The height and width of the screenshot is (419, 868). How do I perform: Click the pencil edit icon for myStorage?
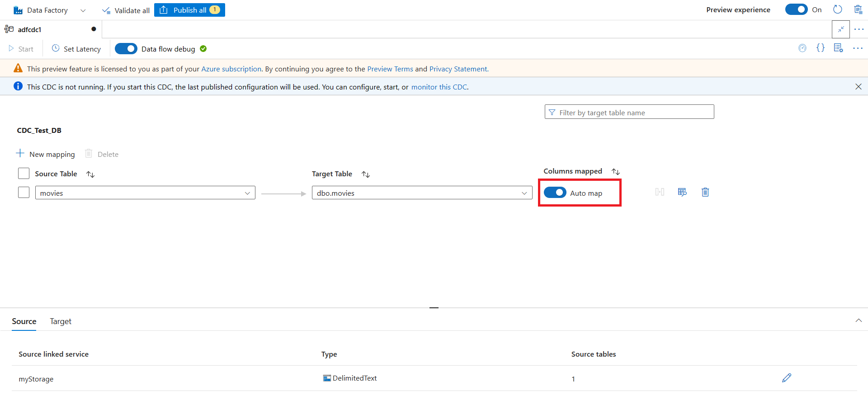click(x=787, y=378)
